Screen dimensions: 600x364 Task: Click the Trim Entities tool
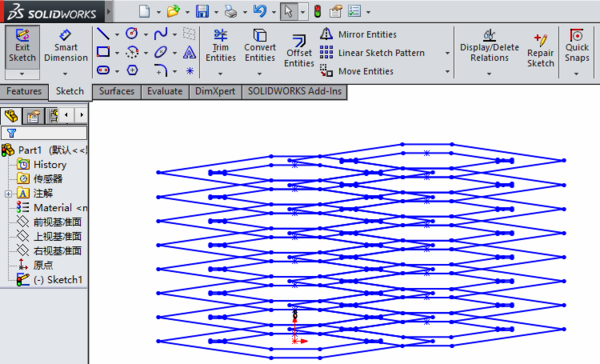220,46
